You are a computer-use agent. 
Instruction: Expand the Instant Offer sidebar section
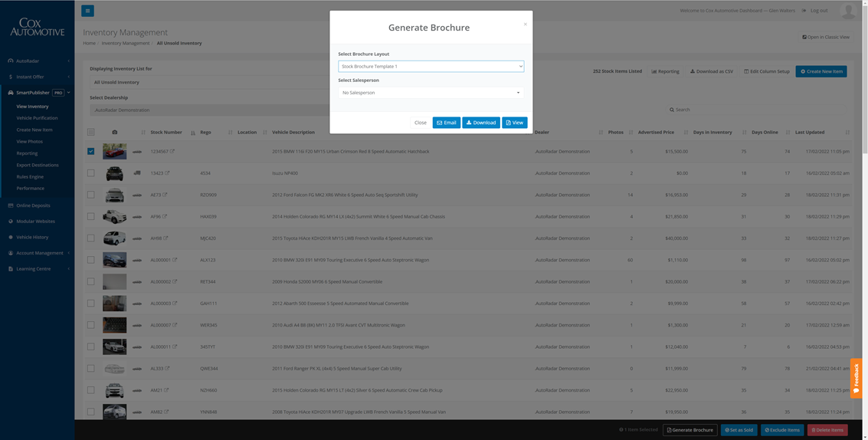point(37,77)
